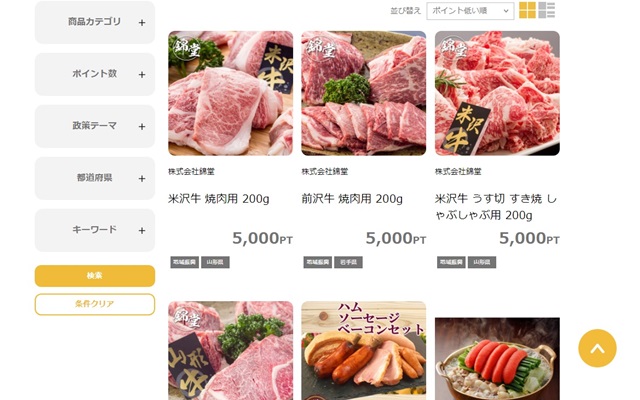Expand the キーワード filter section
Viewport: 640px width, 400px height.
pos(95,230)
